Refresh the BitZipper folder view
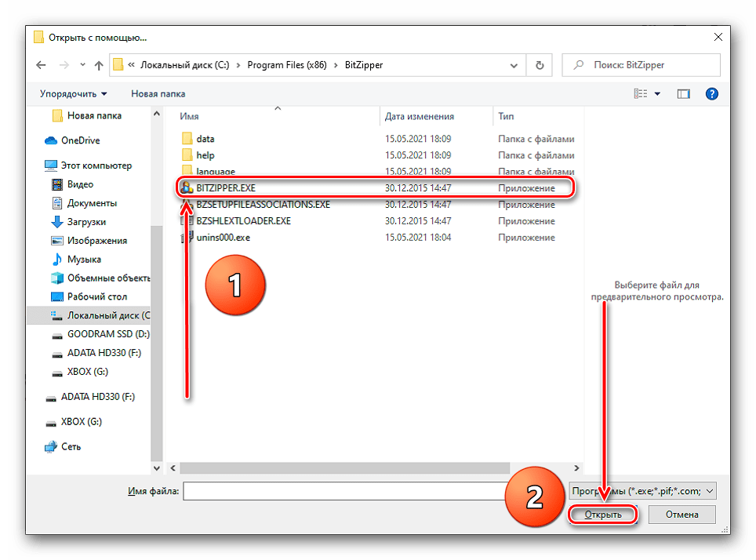The image size is (756, 560). click(x=540, y=65)
